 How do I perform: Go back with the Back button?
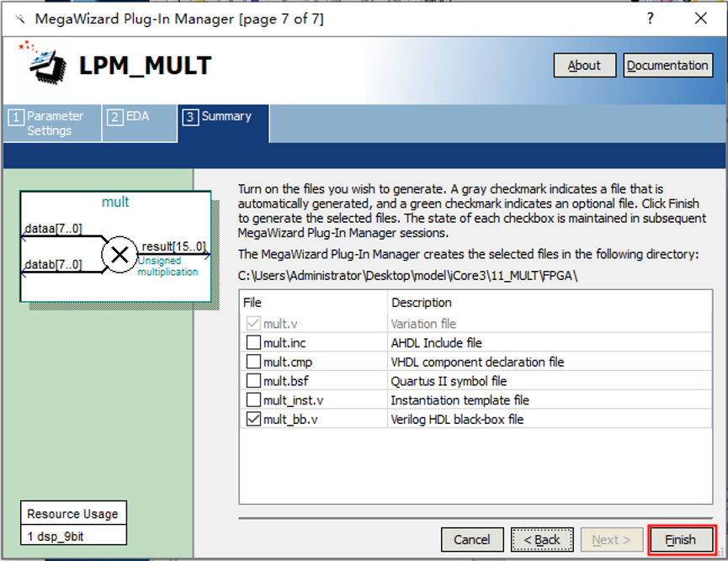542,540
